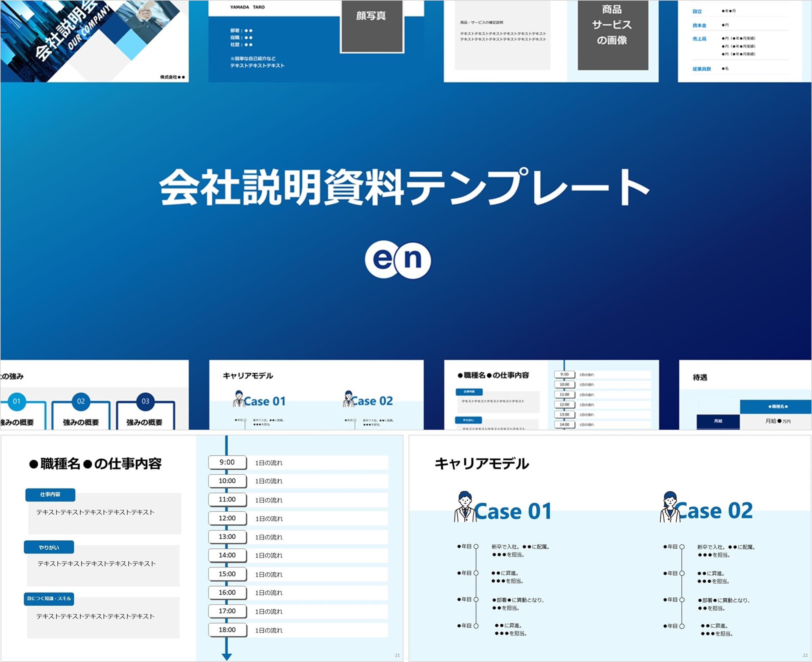Expand the 仕事内容 section label
Viewport: 812px width, 662px height.
pyautogui.click(x=50, y=495)
